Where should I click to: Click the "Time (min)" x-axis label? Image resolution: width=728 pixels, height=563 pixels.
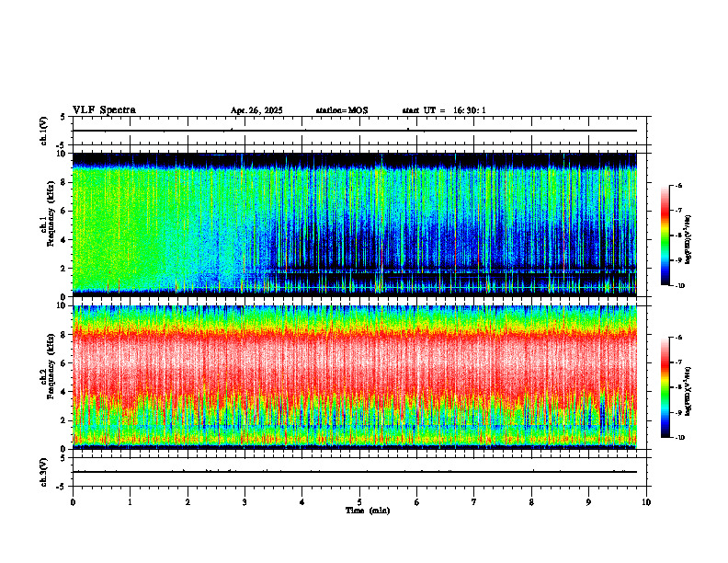click(x=368, y=511)
